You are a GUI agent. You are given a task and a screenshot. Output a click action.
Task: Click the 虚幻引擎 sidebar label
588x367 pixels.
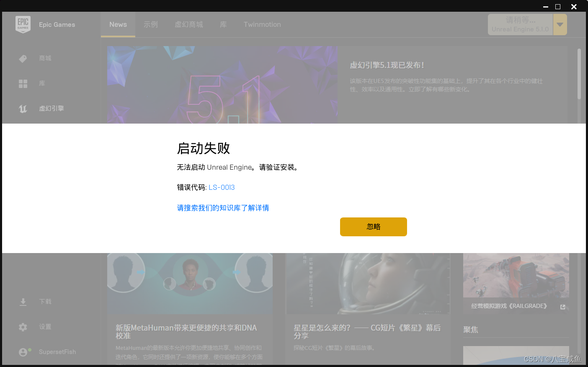(x=52, y=109)
